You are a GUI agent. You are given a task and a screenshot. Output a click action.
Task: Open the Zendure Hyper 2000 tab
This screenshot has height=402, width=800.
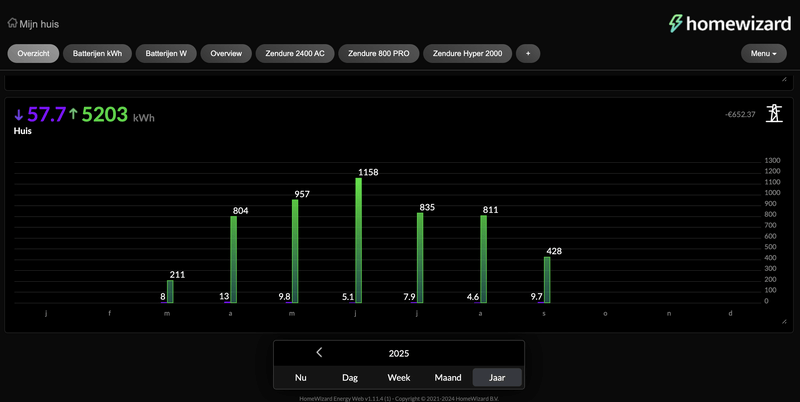467,53
